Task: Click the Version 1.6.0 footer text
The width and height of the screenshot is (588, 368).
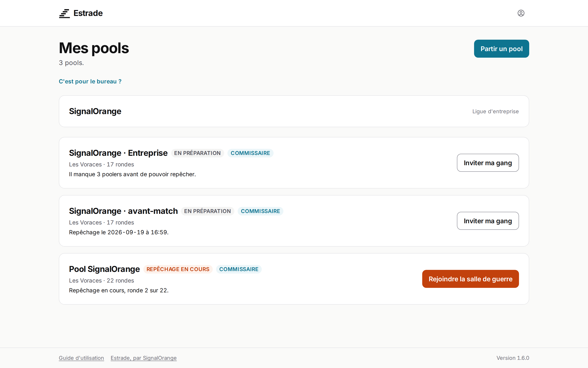Action: tap(513, 358)
